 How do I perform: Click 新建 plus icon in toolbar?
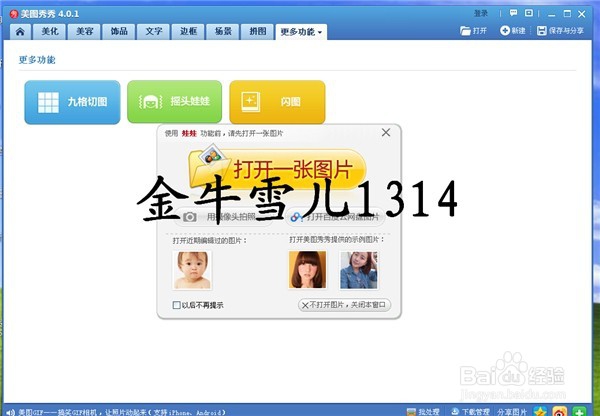point(505,31)
